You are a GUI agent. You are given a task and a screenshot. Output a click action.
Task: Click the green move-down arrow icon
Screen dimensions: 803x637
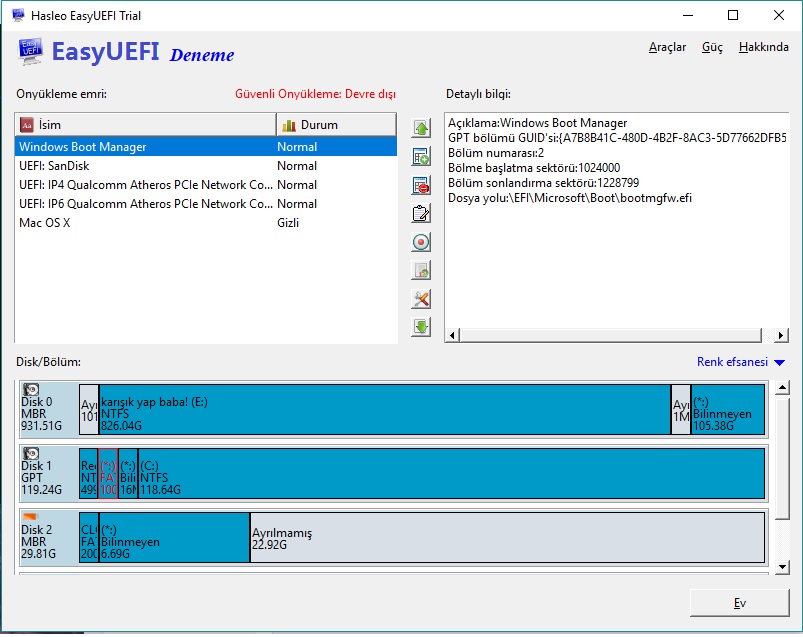pos(421,327)
